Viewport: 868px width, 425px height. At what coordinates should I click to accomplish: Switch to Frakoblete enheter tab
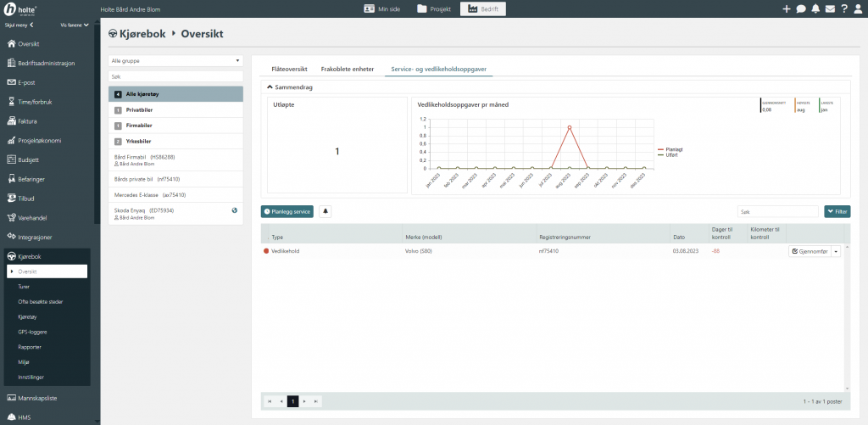[x=347, y=68]
